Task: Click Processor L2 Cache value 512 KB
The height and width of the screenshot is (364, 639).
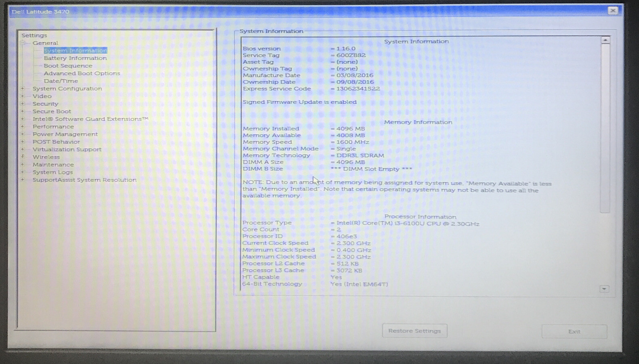Action: [347, 264]
